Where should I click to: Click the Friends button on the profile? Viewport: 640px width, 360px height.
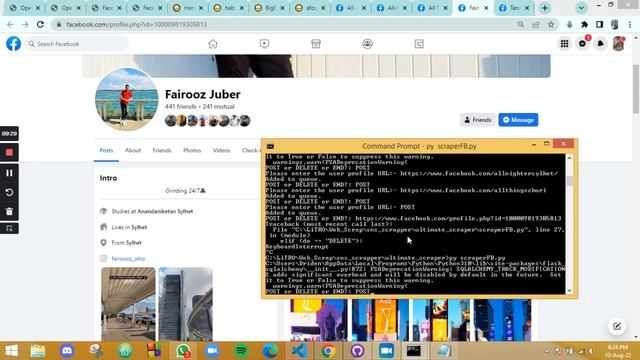point(478,120)
